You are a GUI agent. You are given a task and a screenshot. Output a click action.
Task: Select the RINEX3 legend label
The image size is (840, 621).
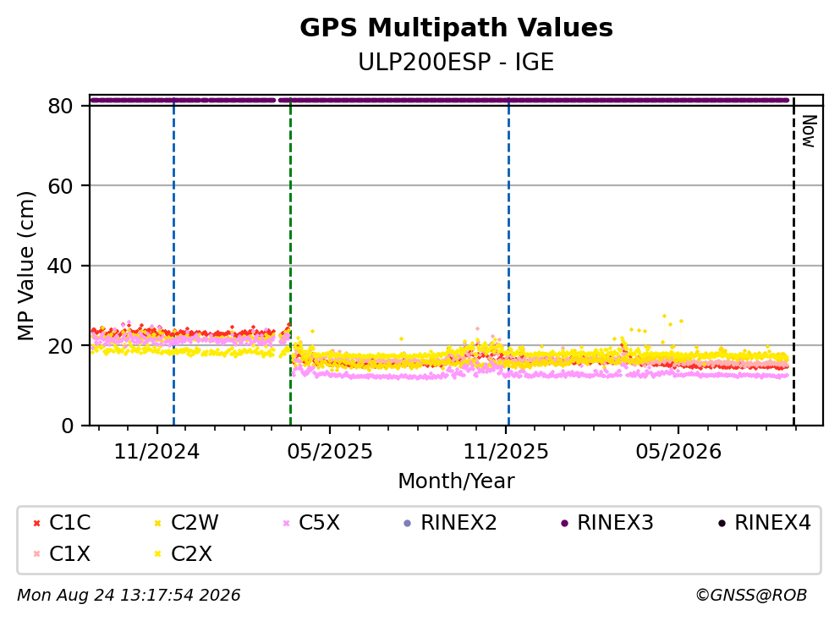tap(615, 522)
